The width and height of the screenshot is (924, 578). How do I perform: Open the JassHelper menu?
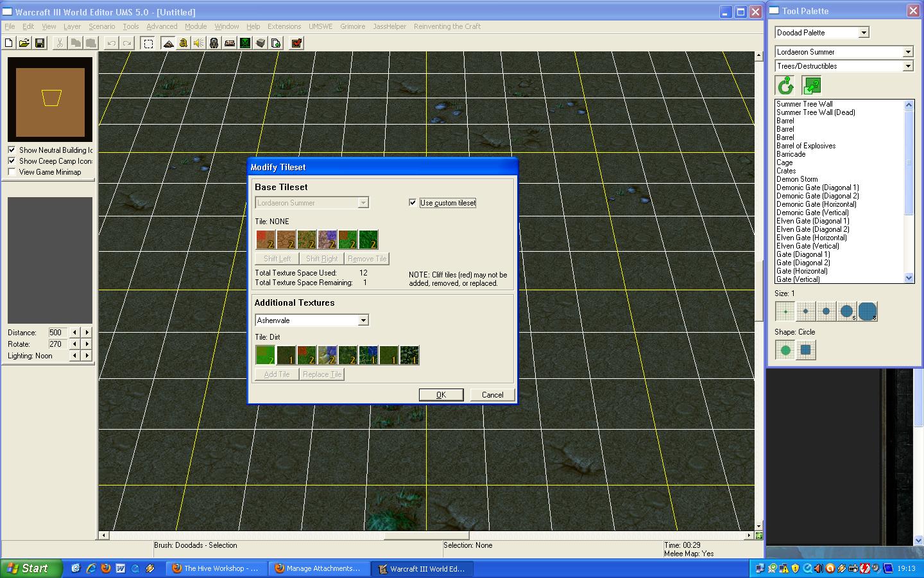[x=389, y=26]
